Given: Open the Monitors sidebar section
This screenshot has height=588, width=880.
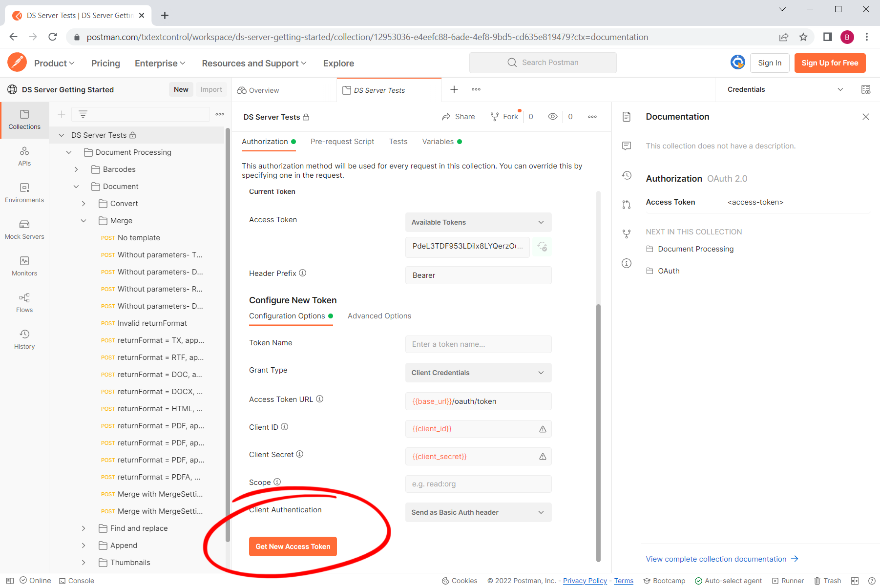Looking at the screenshot, I should coord(24,267).
